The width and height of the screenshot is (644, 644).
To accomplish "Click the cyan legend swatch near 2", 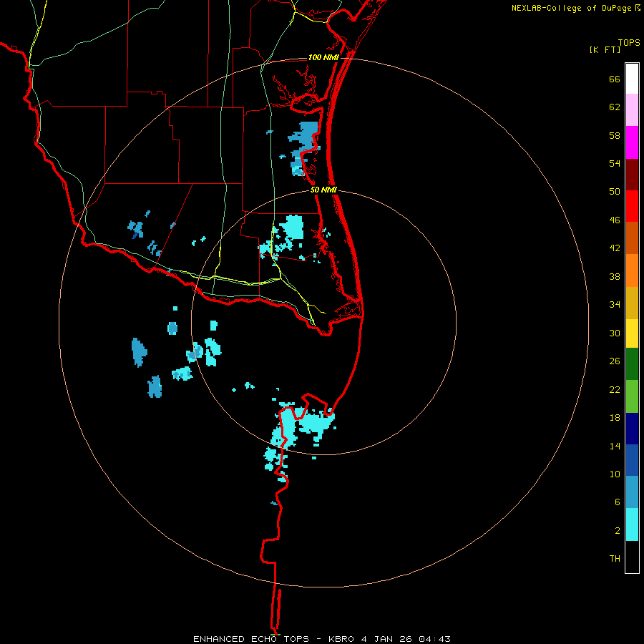I will tap(632, 525).
